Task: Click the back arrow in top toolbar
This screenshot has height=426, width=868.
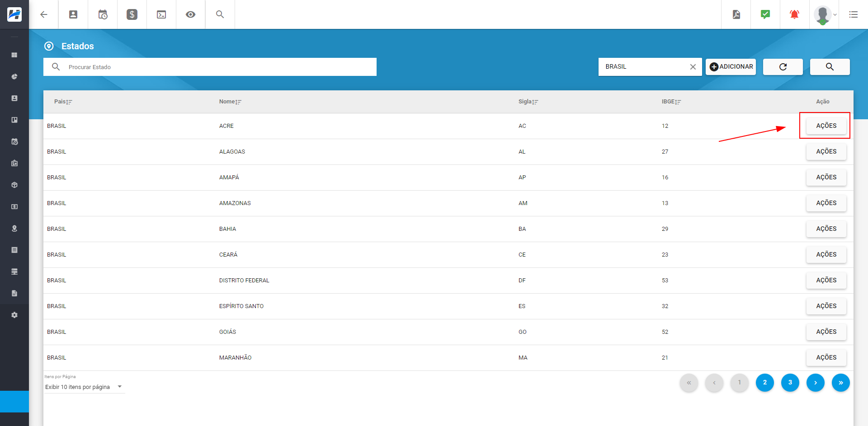Action: [44, 14]
